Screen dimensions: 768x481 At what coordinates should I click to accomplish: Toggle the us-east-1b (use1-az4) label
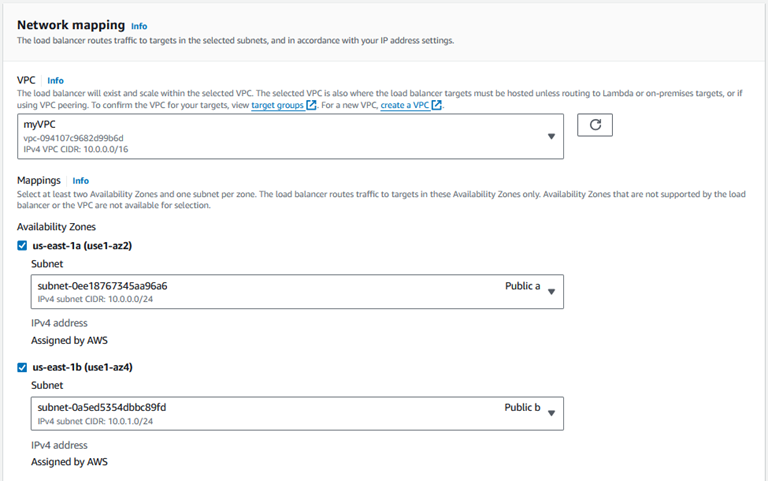(83, 367)
